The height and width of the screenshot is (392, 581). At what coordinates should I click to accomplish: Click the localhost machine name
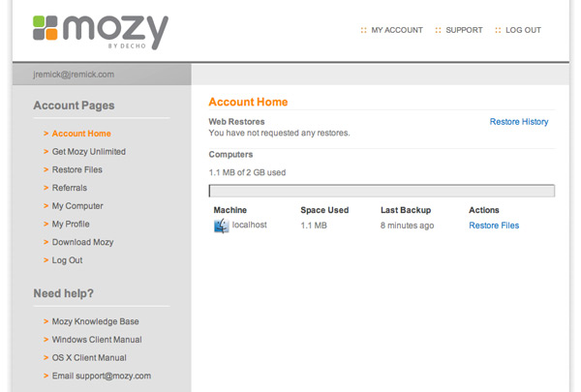pyautogui.click(x=250, y=225)
